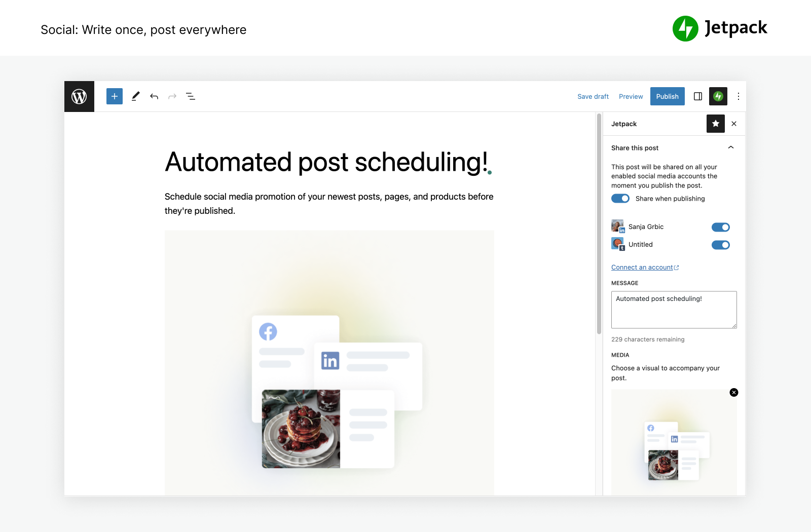Collapse the Share this post section
The width and height of the screenshot is (811, 532).
pos(730,148)
